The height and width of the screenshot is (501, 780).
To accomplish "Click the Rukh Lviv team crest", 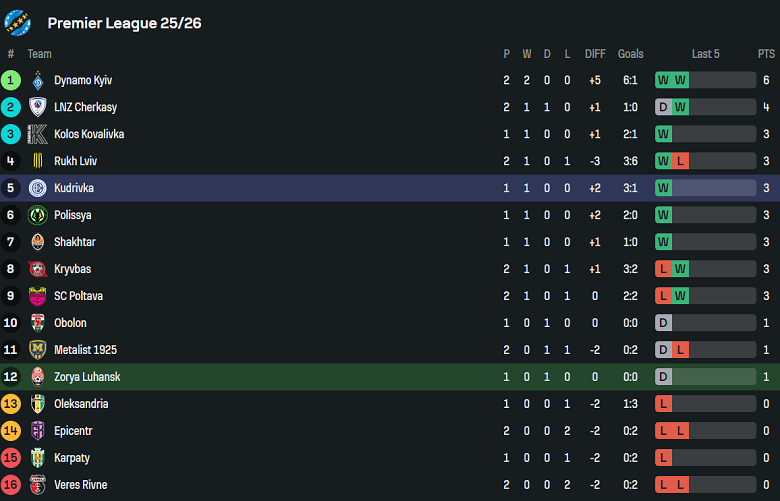I will click(x=38, y=161).
